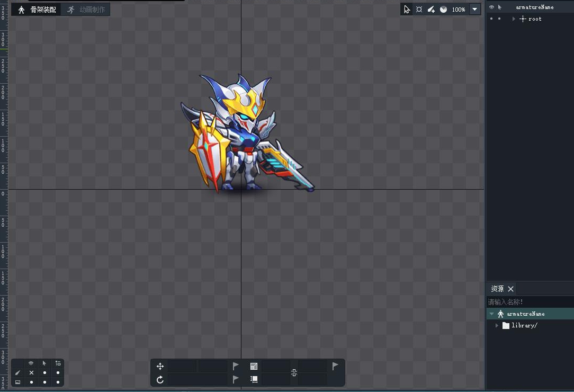Toggle the bone visibility X in the filter grid
This screenshot has height=392, width=574.
(x=31, y=372)
